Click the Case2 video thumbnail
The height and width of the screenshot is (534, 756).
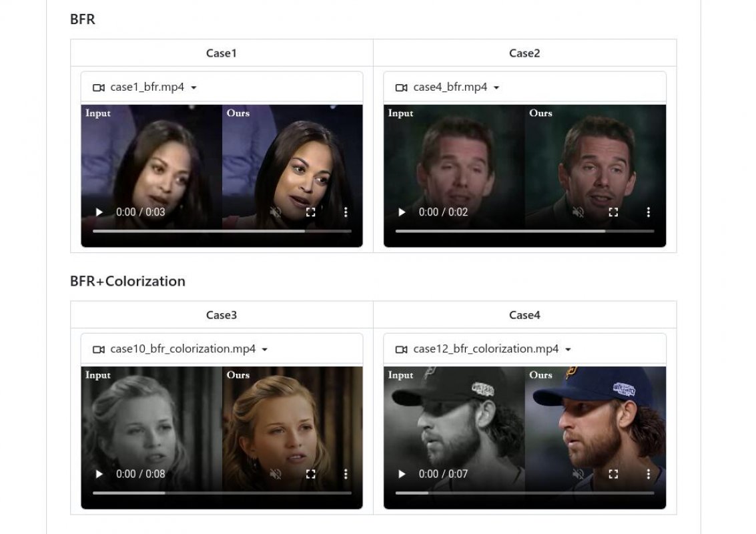pyautogui.click(x=524, y=160)
